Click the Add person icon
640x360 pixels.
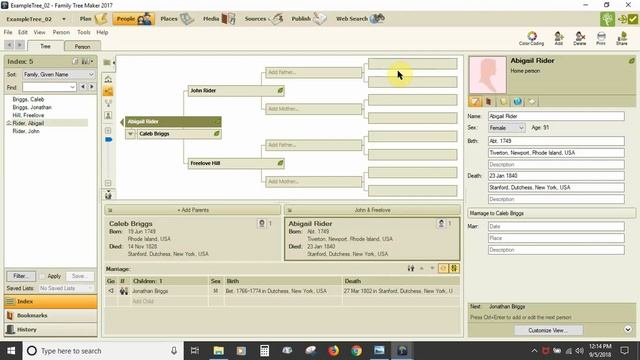coord(559,38)
